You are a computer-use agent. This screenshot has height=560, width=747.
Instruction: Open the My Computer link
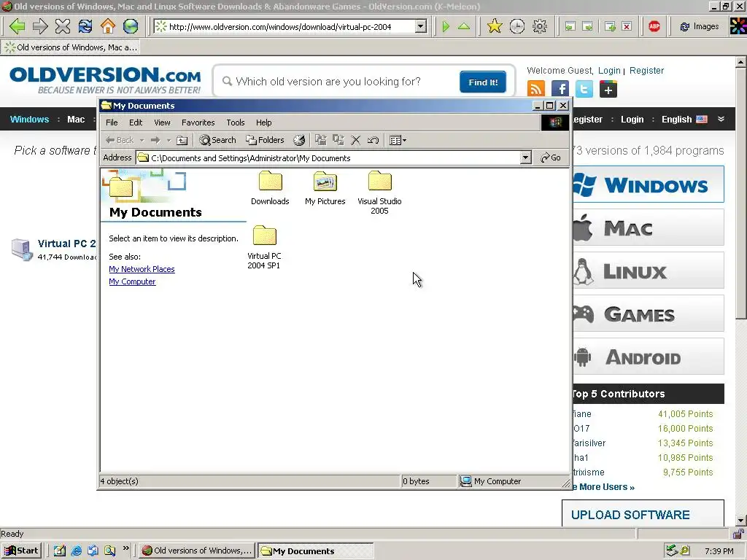coord(132,281)
